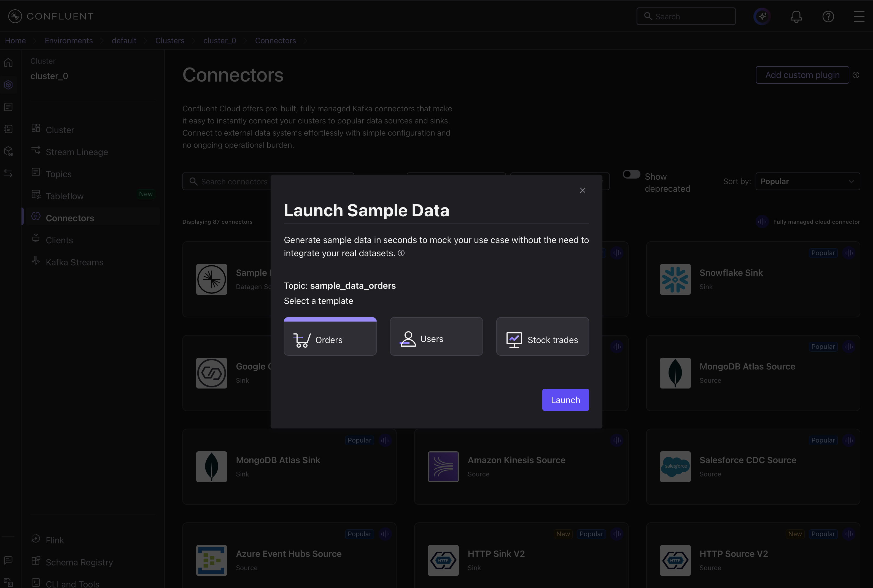Go to Connectors breadcrumb

tap(275, 41)
